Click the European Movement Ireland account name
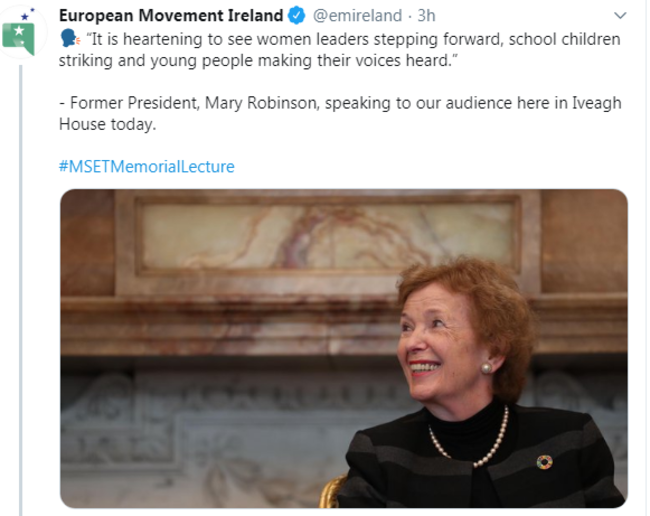 (171, 16)
